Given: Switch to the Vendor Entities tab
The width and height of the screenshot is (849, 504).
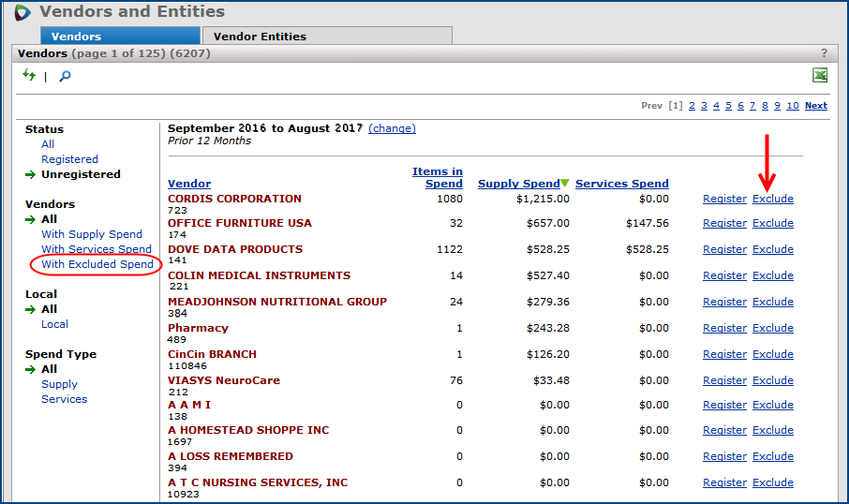Looking at the screenshot, I should click(x=260, y=37).
